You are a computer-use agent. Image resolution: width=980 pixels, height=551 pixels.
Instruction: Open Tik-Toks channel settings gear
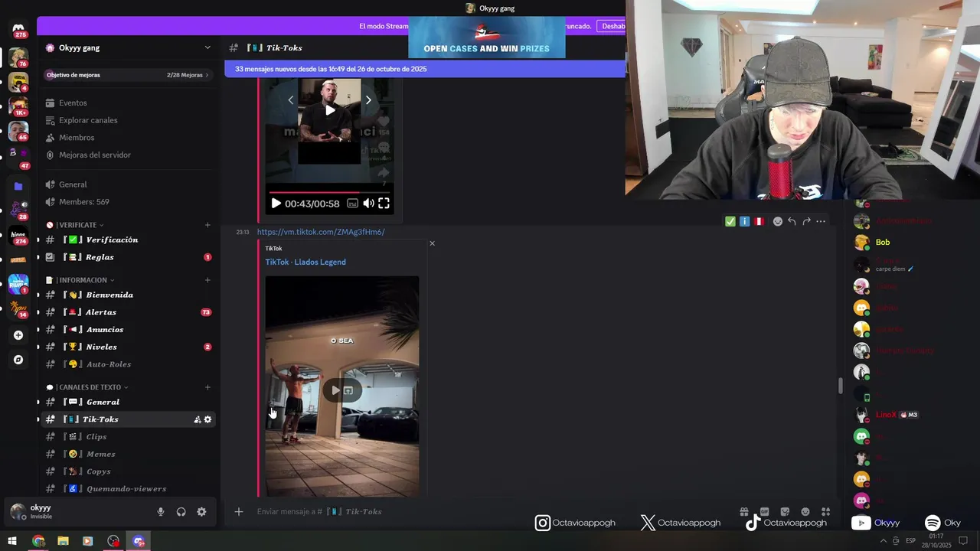pyautogui.click(x=207, y=419)
